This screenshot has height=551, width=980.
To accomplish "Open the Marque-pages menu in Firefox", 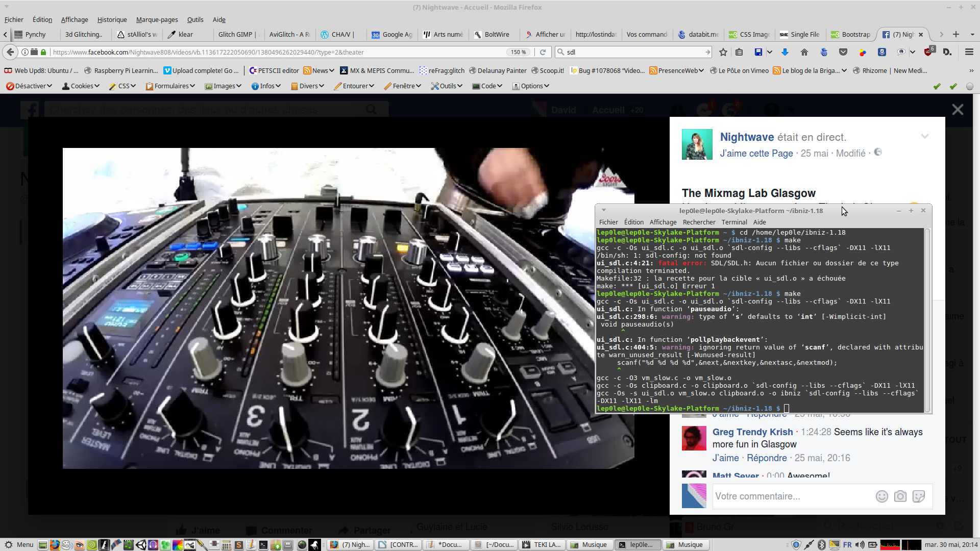I will [x=157, y=19].
